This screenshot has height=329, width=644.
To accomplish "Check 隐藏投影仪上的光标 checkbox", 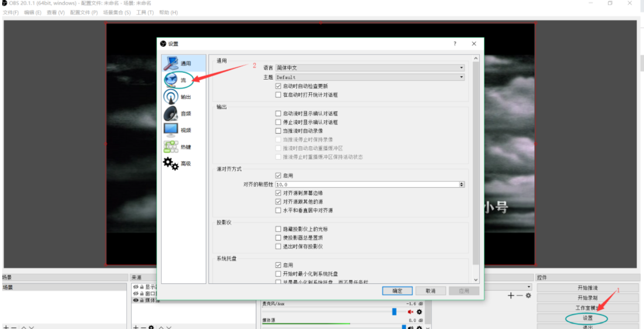I will pyautogui.click(x=279, y=229).
